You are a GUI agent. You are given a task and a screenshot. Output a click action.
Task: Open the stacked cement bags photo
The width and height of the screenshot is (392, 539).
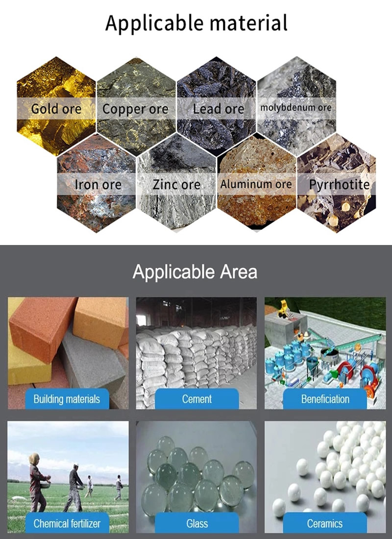[x=196, y=353]
